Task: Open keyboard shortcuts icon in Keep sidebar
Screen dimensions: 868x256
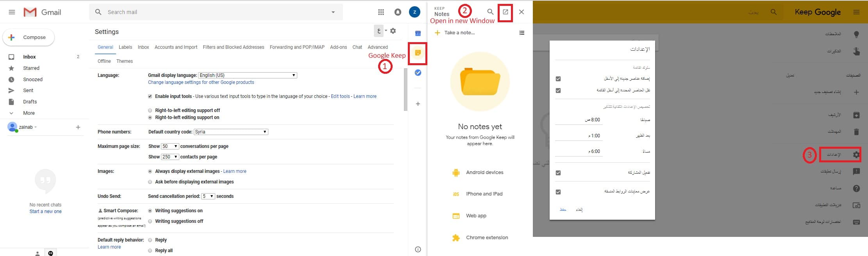Action: (856, 222)
